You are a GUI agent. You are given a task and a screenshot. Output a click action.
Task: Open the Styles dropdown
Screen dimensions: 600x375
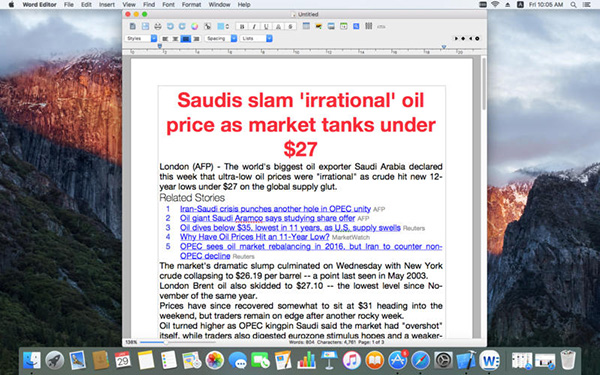(x=141, y=39)
